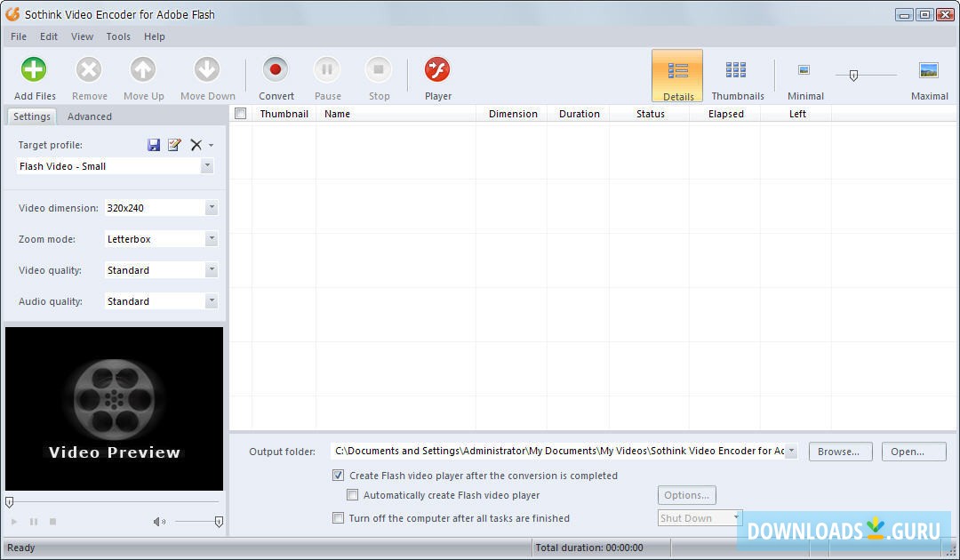Click the Add Files icon
This screenshot has width=960, height=560.
pos(33,68)
